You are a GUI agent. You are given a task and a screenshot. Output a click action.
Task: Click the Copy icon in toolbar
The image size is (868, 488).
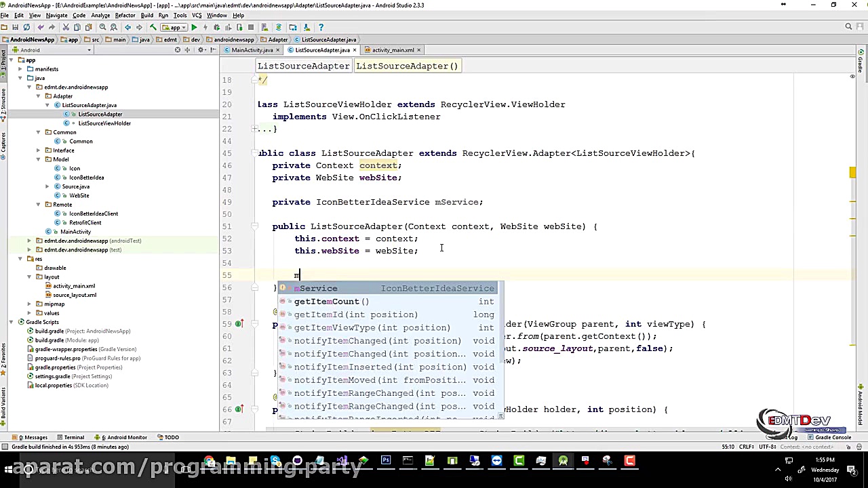pos(77,27)
